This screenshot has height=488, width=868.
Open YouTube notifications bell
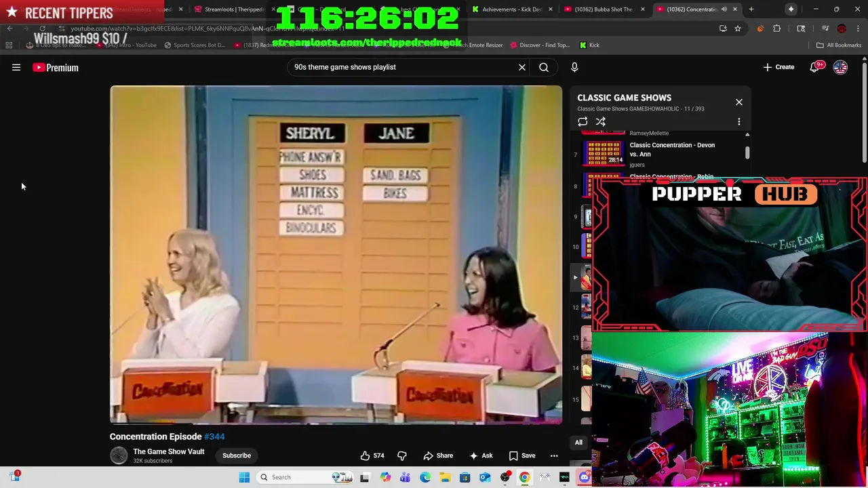(x=815, y=67)
